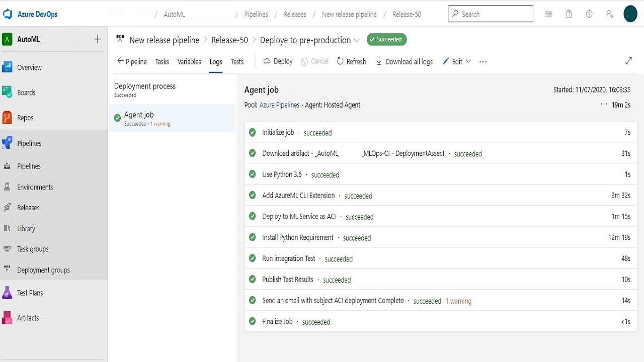The width and height of the screenshot is (644, 362).
Task: Open the more actions ellipsis in toolbar
Action: 483,61
